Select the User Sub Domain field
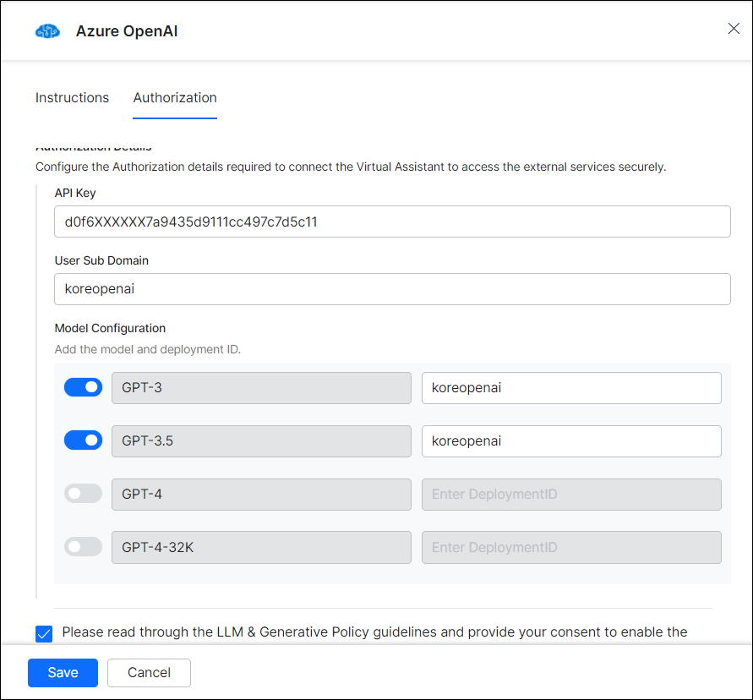 pyautogui.click(x=391, y=288)
